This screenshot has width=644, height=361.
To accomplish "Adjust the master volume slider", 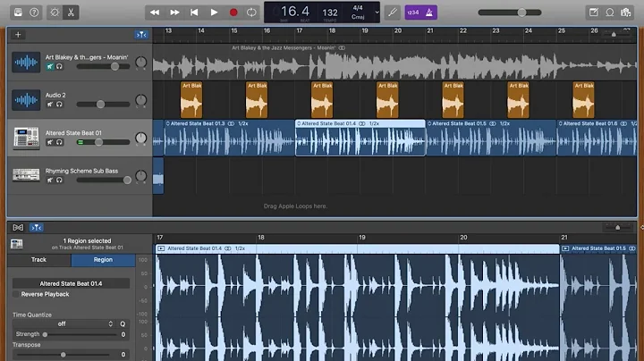I will point(510,13).
